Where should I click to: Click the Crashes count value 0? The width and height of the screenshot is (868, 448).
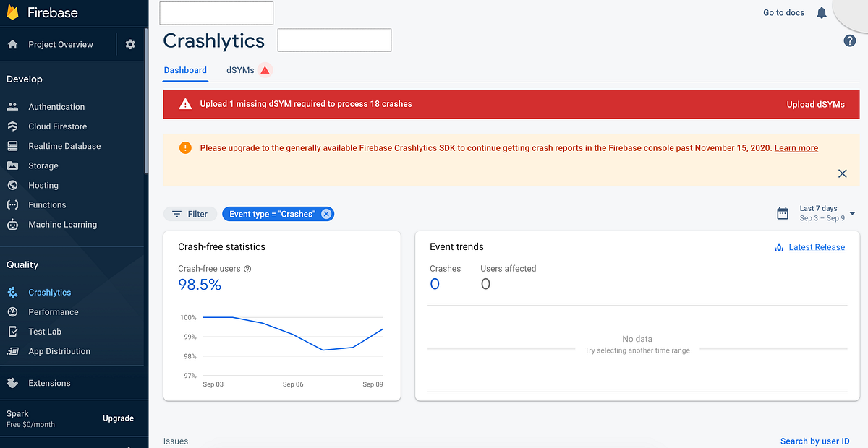(435, 284)
